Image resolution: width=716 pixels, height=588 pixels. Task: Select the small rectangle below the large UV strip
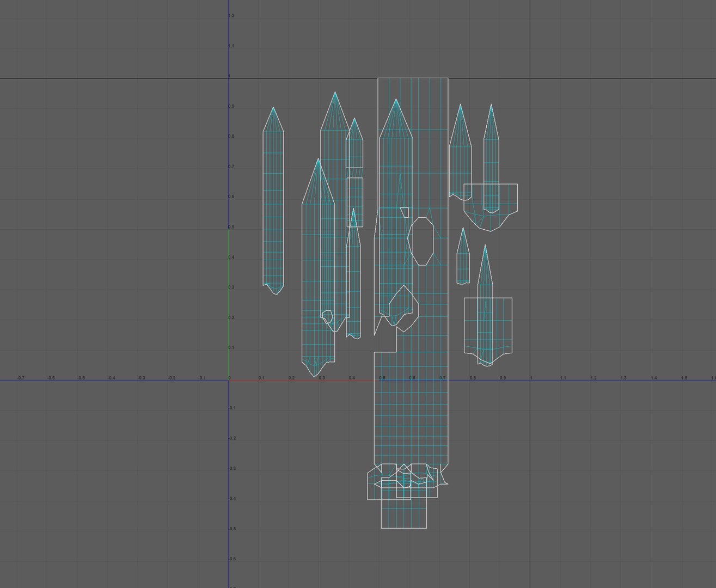pyautogui.click(x=403, y=513)
